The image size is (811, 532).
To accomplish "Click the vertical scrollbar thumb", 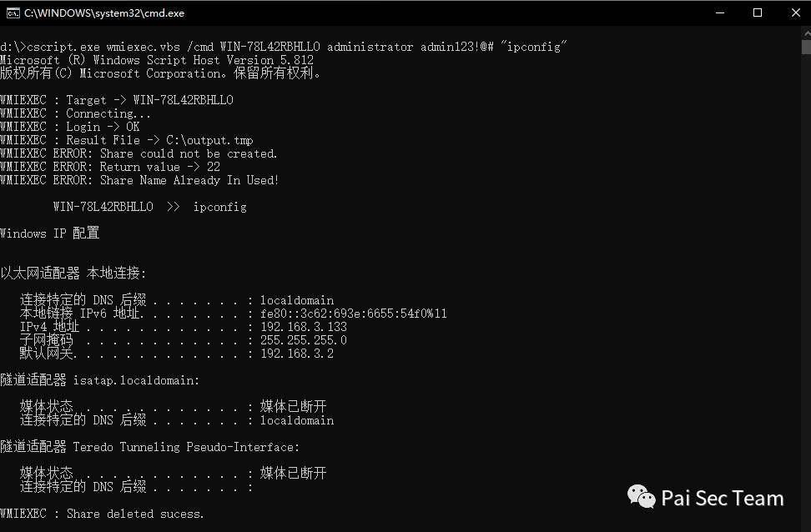I will pyautogui.click(x=806, y=47).
